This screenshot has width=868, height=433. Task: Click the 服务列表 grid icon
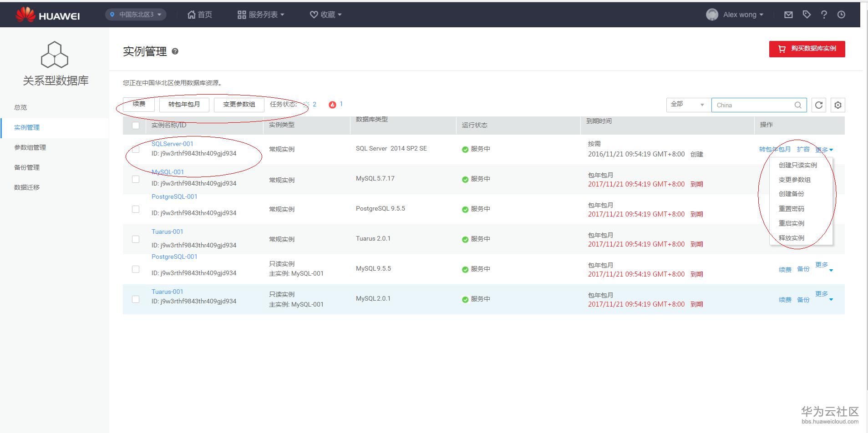click(242, 15)
